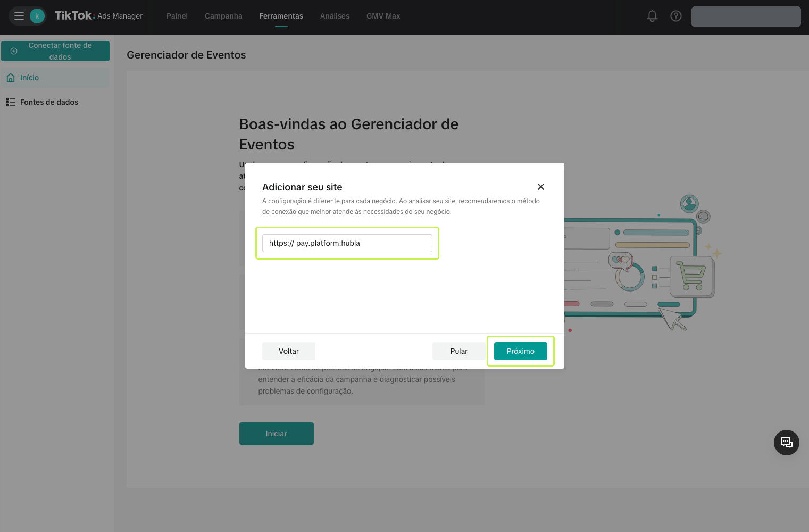Focus the website URL input field

[347, 243]
